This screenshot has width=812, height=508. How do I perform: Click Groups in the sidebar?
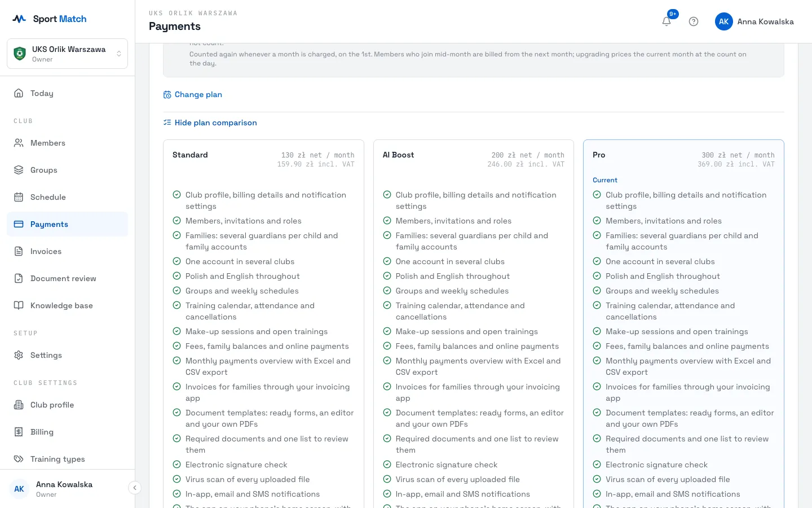click(x=67, y=170)
